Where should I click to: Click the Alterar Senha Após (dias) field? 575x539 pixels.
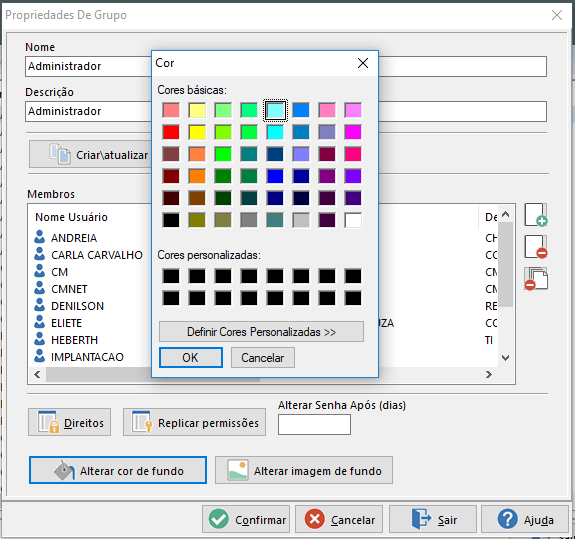click(x=314, y=425)
